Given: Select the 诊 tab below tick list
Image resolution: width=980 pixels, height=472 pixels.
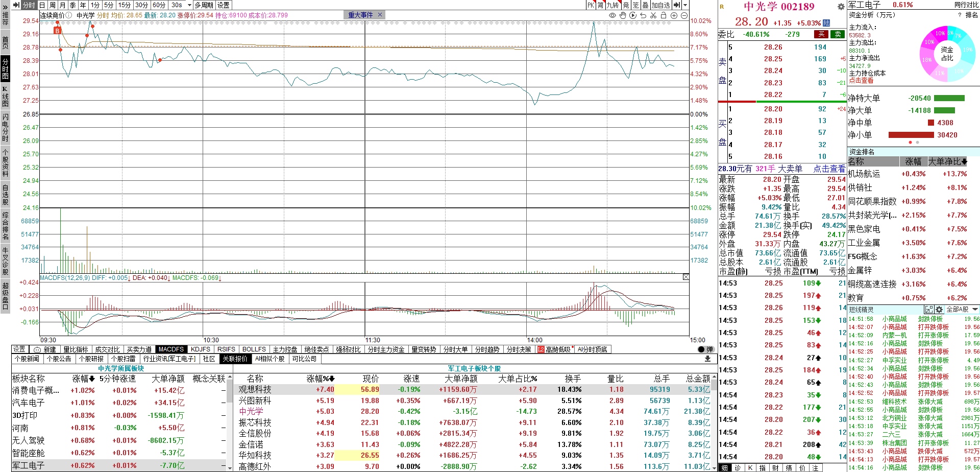Looking at the screenshot, I should click(738, 467).
